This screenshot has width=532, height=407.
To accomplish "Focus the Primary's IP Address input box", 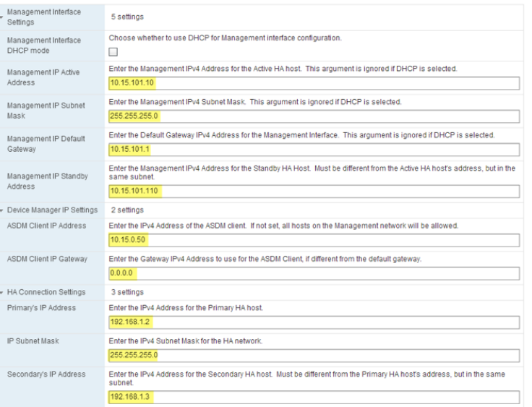I will pos(313,322).
